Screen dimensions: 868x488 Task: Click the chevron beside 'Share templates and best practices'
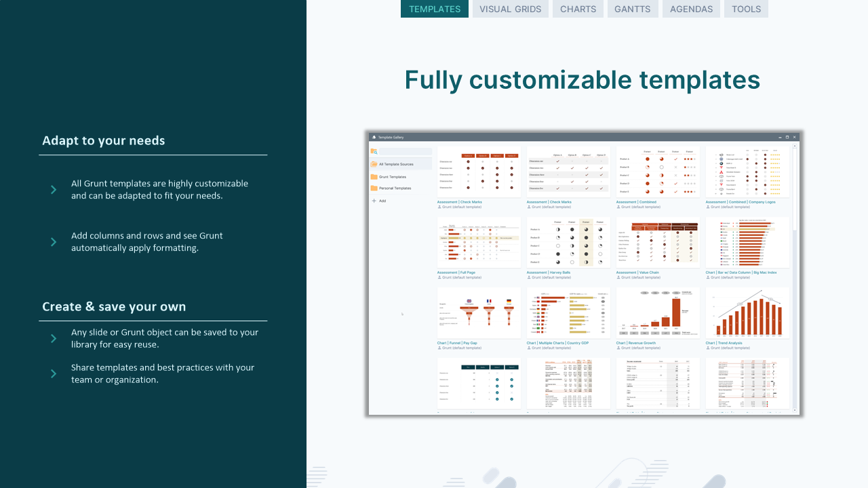point(54,373)
